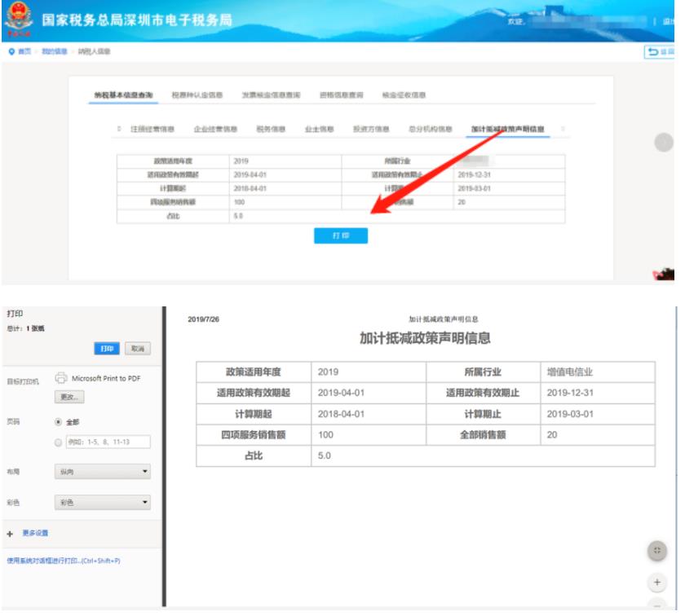Select the custom page range radio button

click(x=59, y=442)
